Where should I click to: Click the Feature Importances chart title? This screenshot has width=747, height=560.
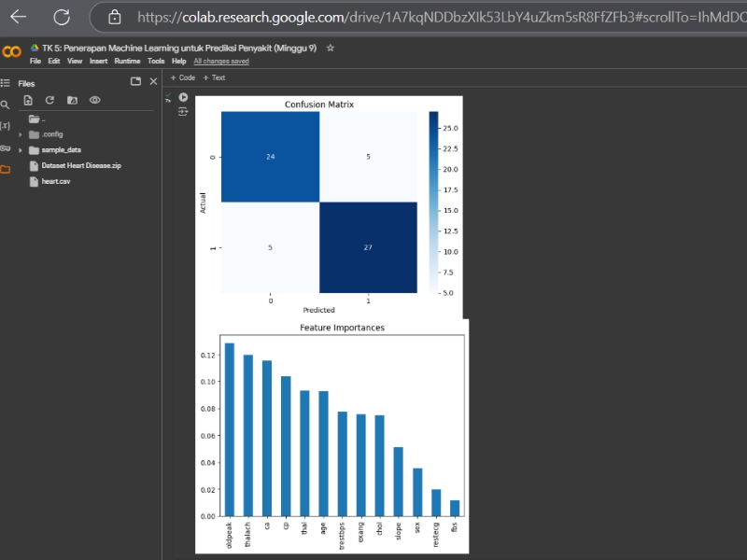342,328
